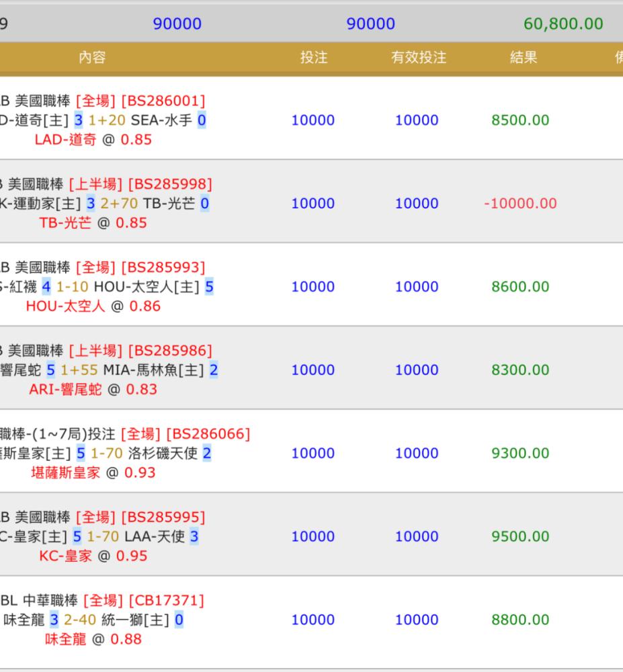Click bet ID BS285998
This screenshot has width=623, height=672.
click(x=170, y=184)
